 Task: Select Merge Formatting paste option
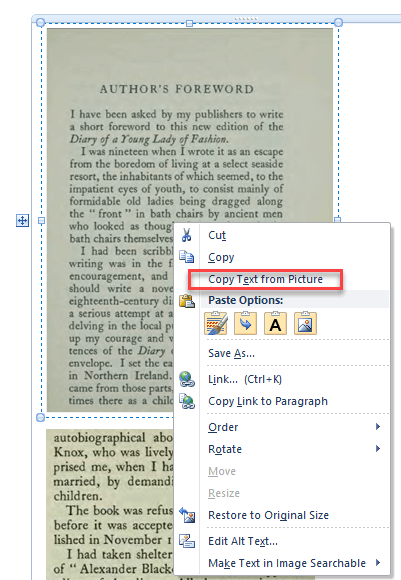click(x=246, y=323)
